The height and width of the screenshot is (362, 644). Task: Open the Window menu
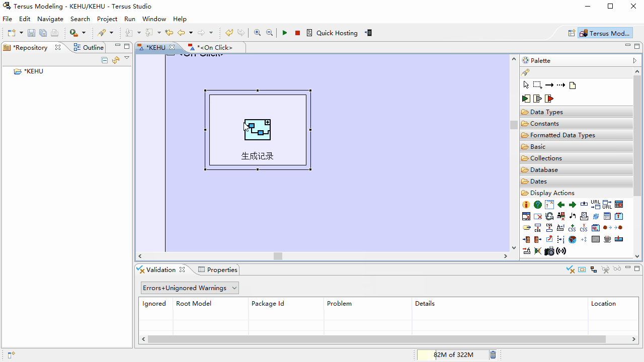click(154, 19)
